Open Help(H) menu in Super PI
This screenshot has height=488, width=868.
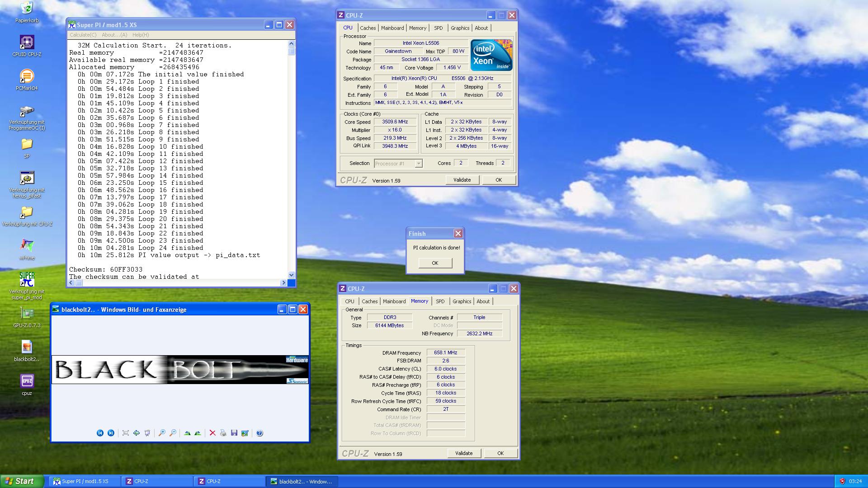click(x=141, y=35)
